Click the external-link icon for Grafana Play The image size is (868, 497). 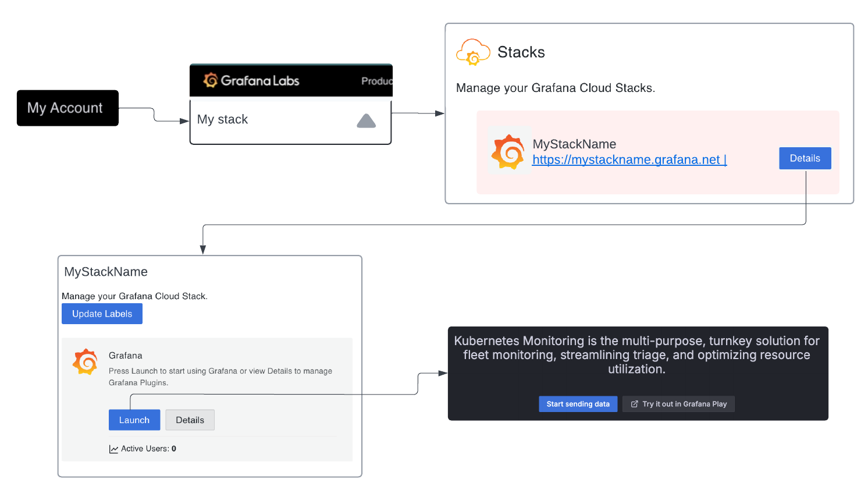pos(634,404)
